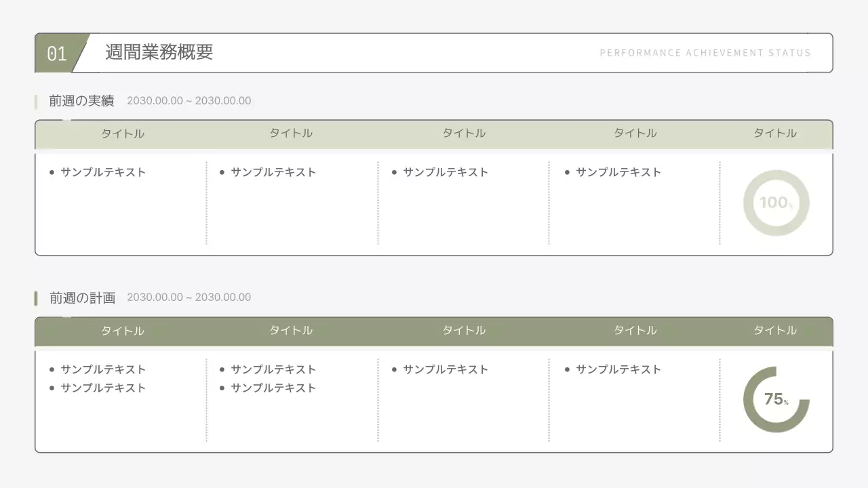Image resolution: width=868 pixels, height=488 pixels.
Task: Select the bullet point before first サンプルテキスト
Action: (50, 172)
